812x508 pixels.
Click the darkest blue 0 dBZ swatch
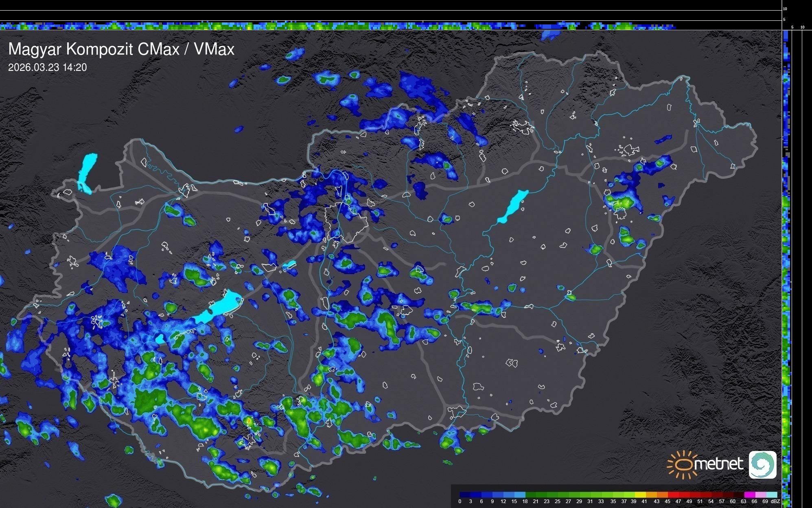click(x=465, y=495)
